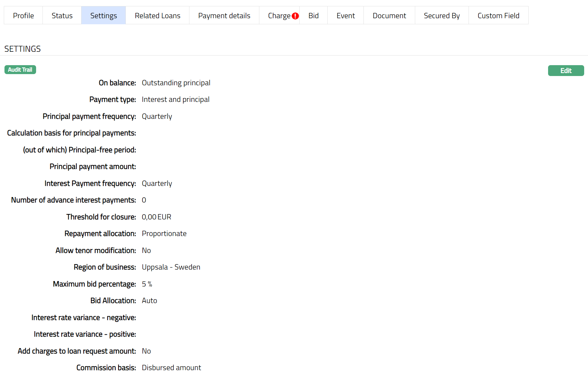Viewport: 588px width, 381px height.
Task: Click the 0,00 EUR threshold value
Action: tap(156, 217)
